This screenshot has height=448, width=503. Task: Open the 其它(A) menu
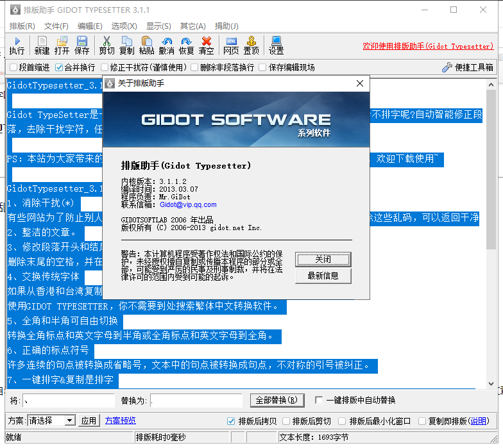(x=192, y=26)
